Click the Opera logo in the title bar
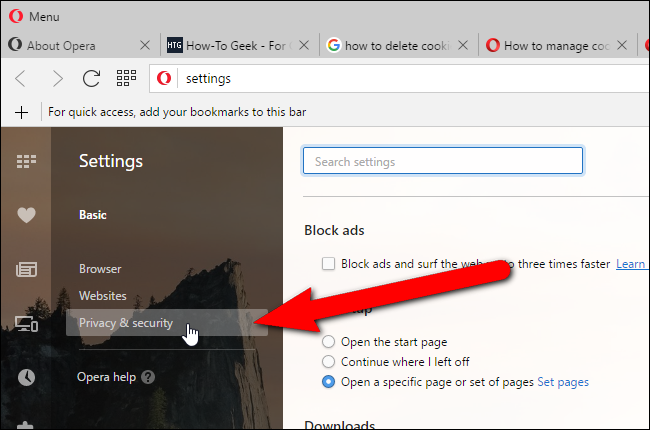The image size is (650, 430). click(x=16, y=17)
